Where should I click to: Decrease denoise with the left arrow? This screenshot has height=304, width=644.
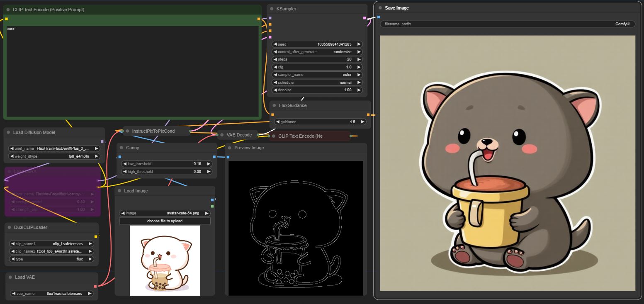tap(275, 90)
